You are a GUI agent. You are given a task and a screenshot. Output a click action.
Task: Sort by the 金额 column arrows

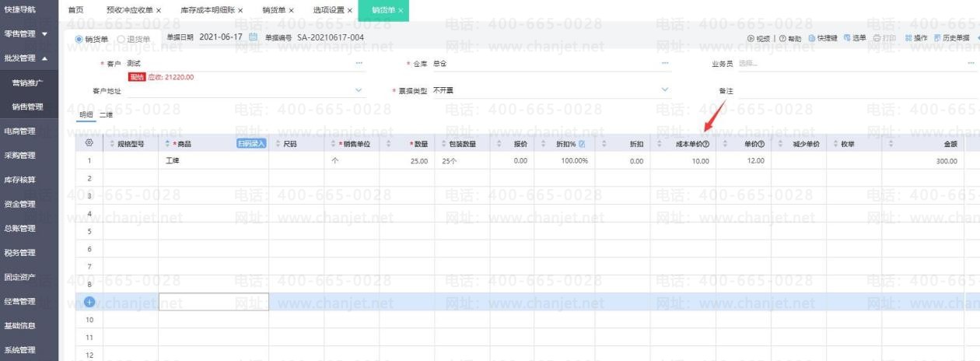click(x=891, y=144)
